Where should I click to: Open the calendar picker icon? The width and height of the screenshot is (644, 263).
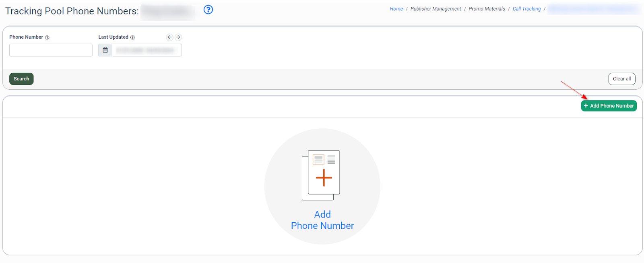pos(105,50)
